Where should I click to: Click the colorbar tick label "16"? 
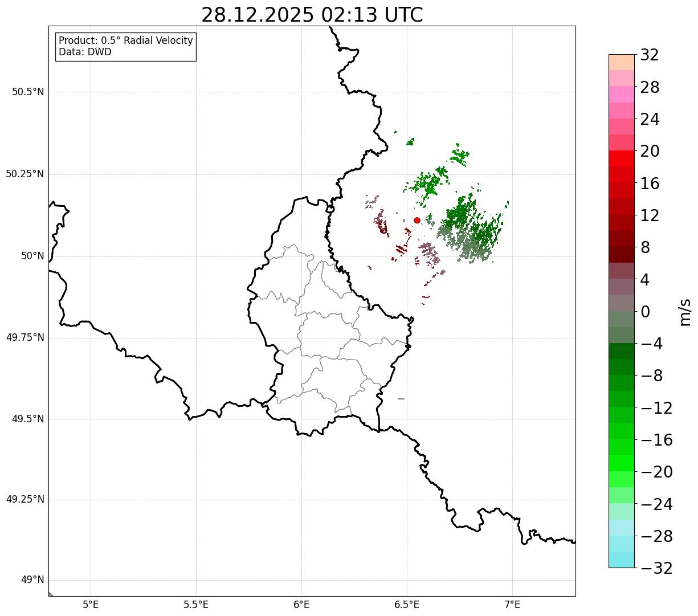click(x=650, y=184)
